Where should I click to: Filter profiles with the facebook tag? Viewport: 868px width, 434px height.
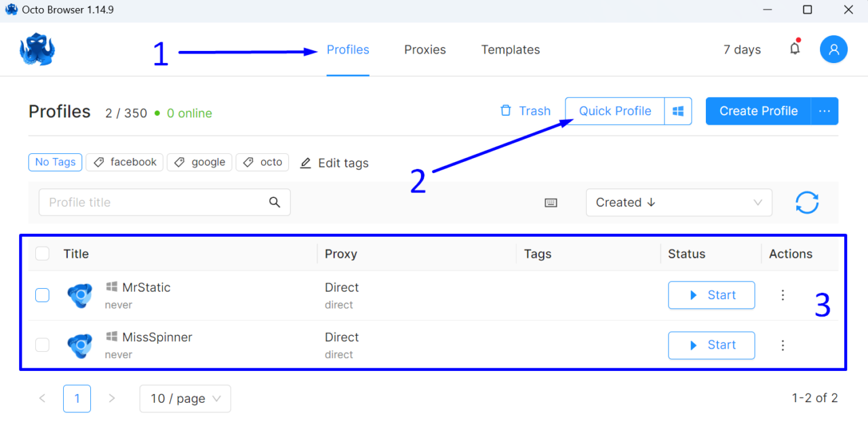point(124,162)
